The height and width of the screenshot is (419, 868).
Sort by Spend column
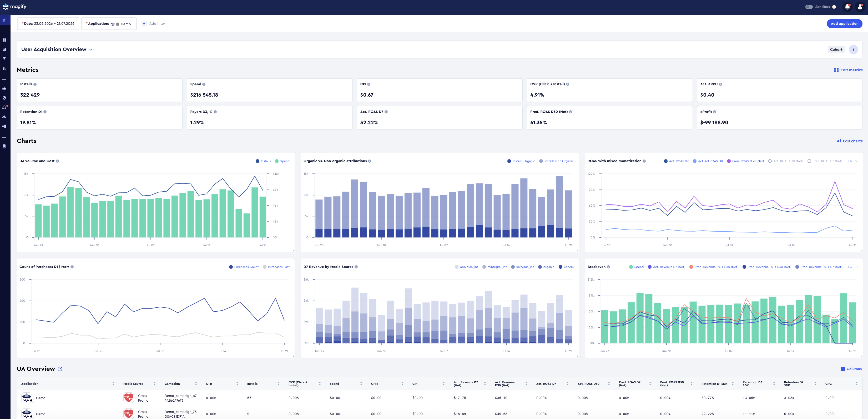coord(361,384)
